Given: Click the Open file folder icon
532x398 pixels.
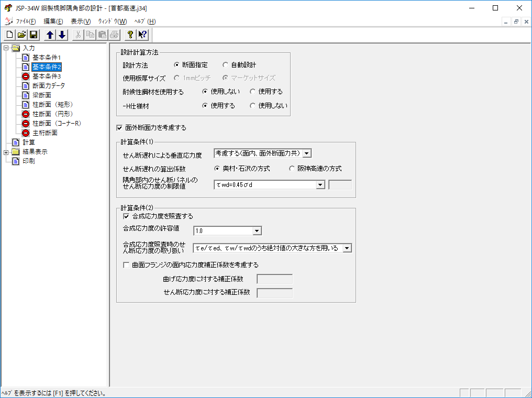Looking at the screenshot, I should (21, 35).
